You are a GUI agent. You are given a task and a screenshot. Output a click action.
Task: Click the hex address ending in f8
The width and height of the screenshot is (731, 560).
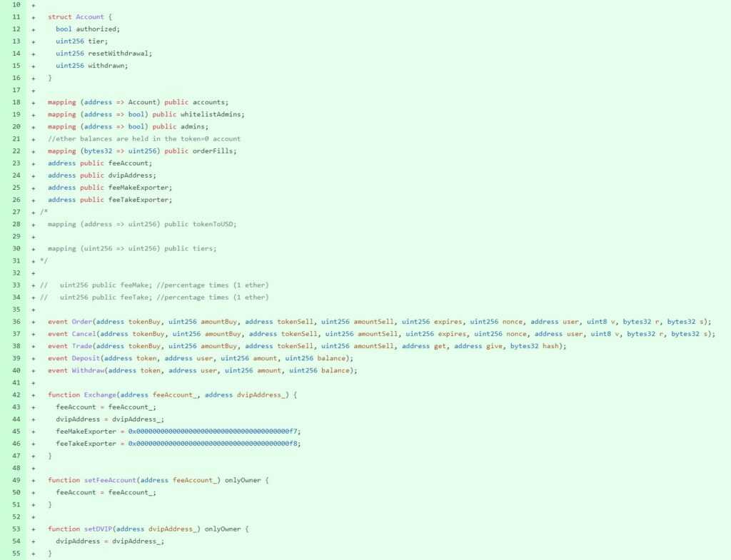pos(214,443)
